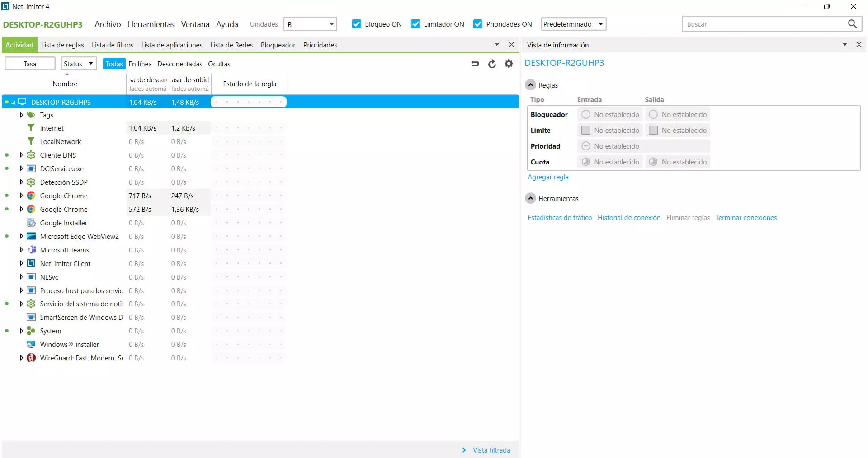
Task: Click the Internet filter funnel icon
Action: 31,128
